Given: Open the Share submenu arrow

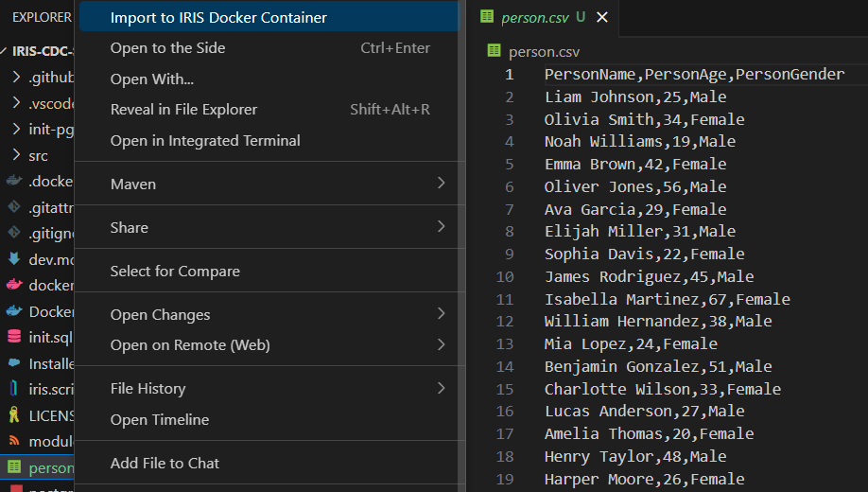Looking at the screenshot, I should (x=441, y=227).
